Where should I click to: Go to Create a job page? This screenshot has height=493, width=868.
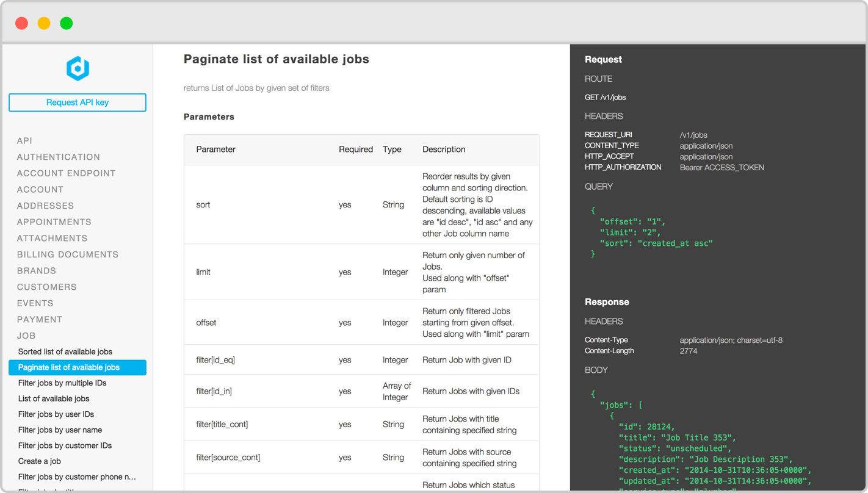click(40, 461)
